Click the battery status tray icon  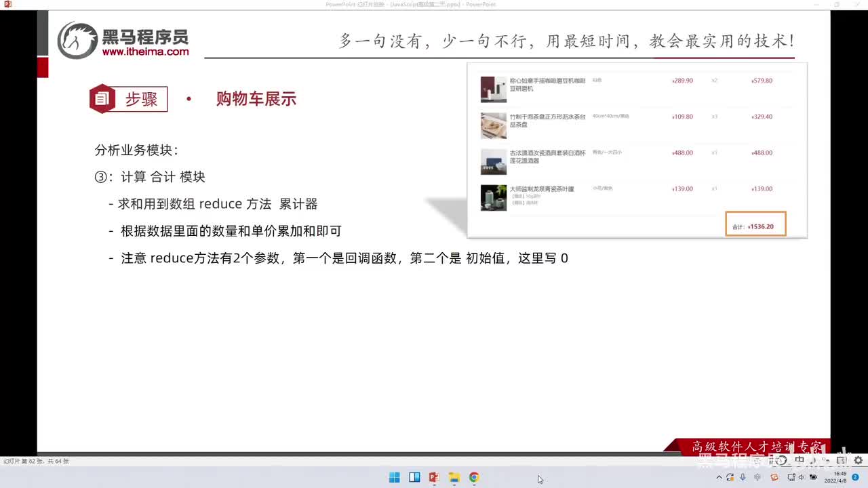[814, 477]
